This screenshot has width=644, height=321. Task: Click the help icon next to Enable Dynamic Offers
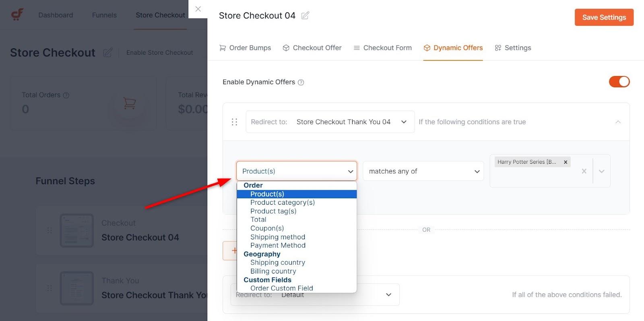click(x=301, y=82)
